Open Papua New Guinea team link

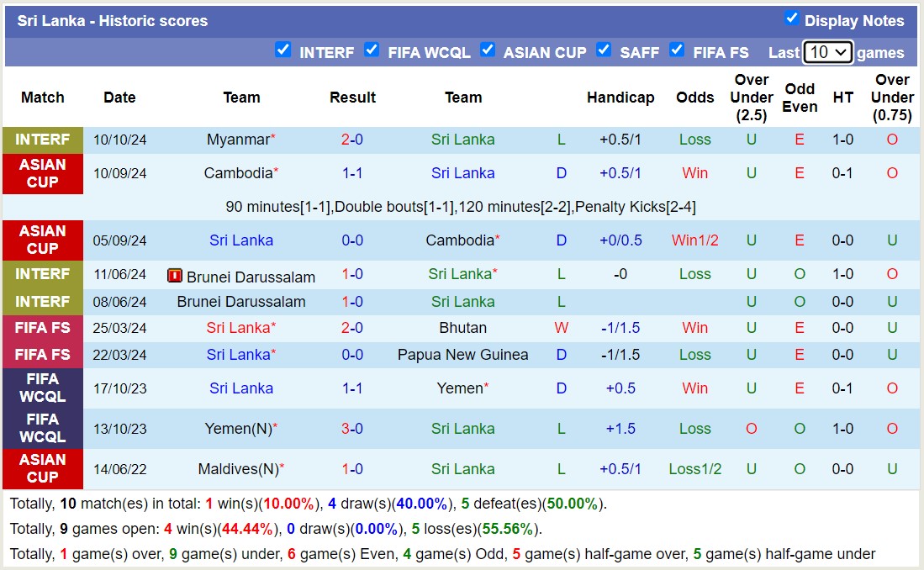(x=462, y=355)
